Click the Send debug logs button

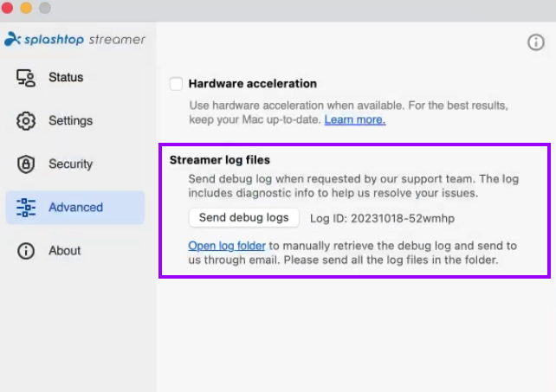pos(244,217)
